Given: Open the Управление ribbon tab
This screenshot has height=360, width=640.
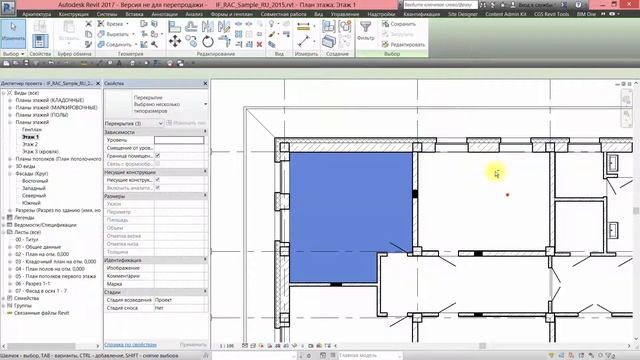Looking at the screenshot, I should [x=345, y=14].
